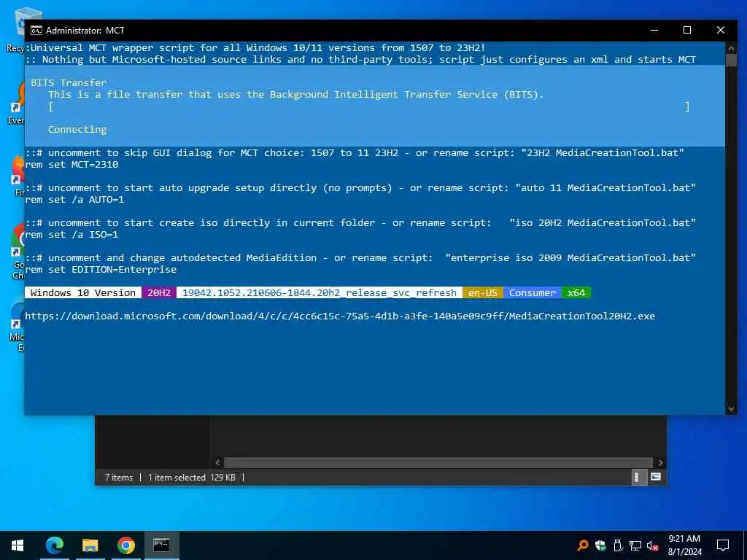Click console vertical scrollbar up arrow
The image size is (747, 560).
click(x=731, y=48)
